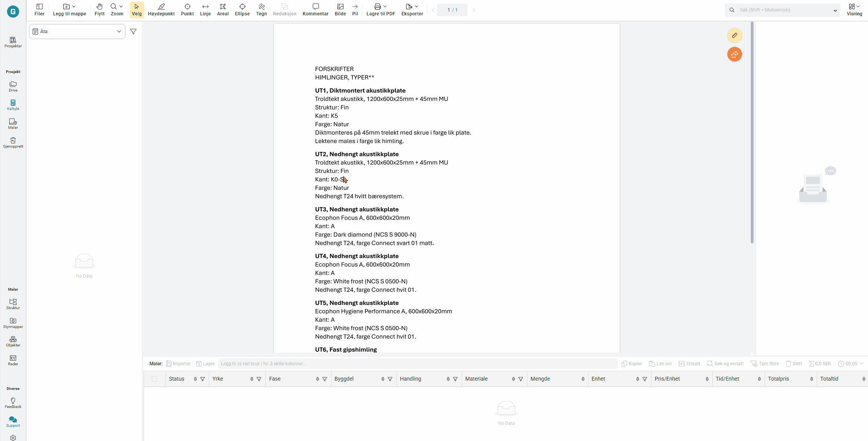The image size is (868, 441).
Task: Expand the Visning view options
Action: [854, 9]
